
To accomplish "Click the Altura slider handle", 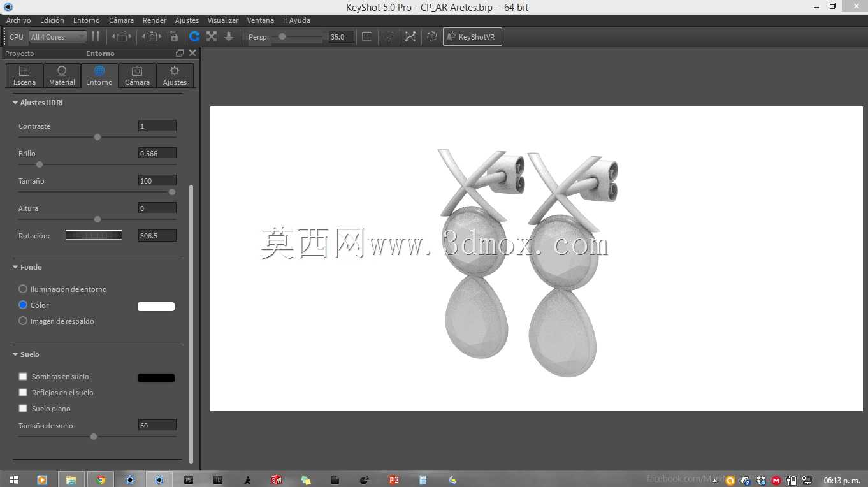I will pyautogui.click(x=98, y=219).
